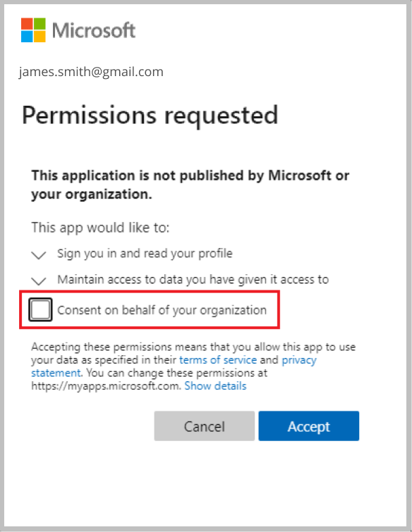The image size is (412, 532).
Task: Click the https://myapps.microsoft.com URL text
Action: [x=106, y=386]
